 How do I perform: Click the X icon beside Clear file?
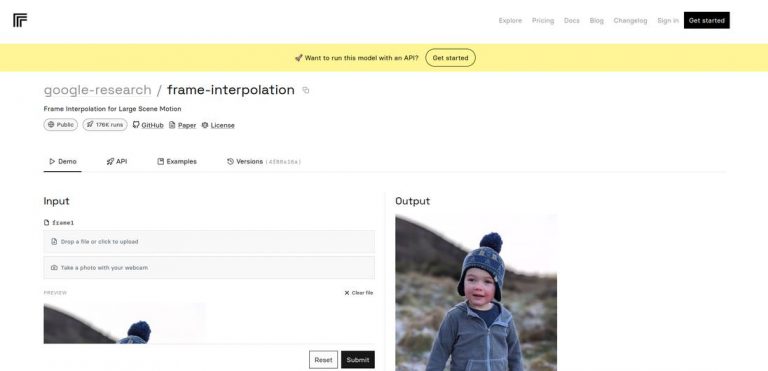point(347,293)
